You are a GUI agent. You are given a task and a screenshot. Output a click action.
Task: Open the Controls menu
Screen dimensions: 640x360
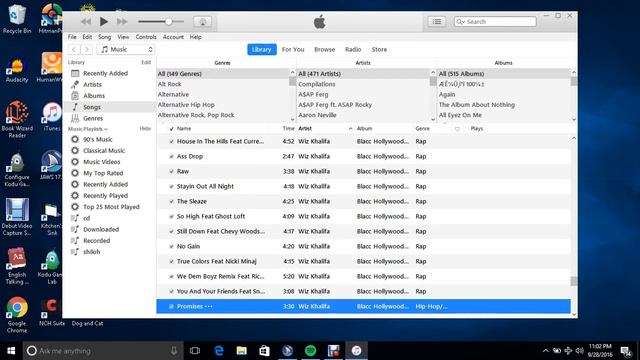[x=146, y=37]
